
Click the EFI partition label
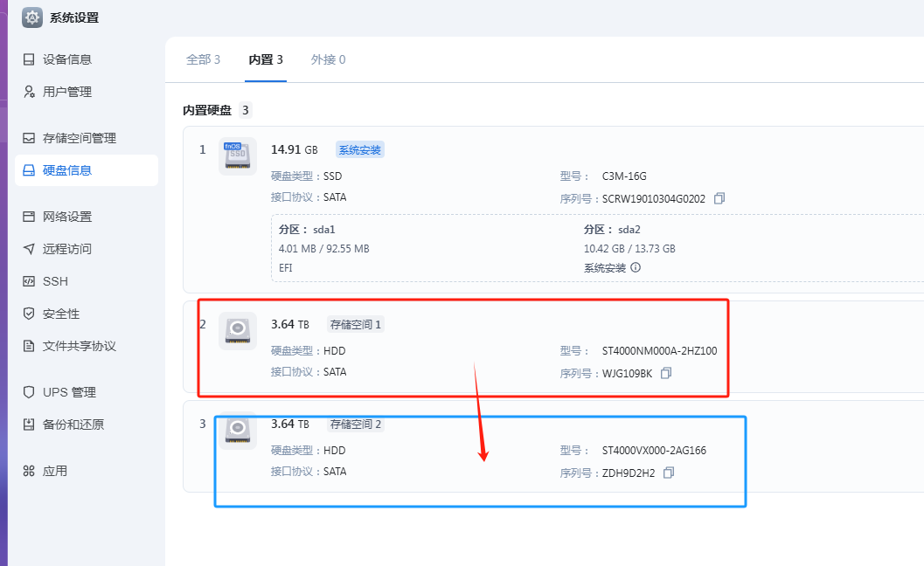[285, 268]
